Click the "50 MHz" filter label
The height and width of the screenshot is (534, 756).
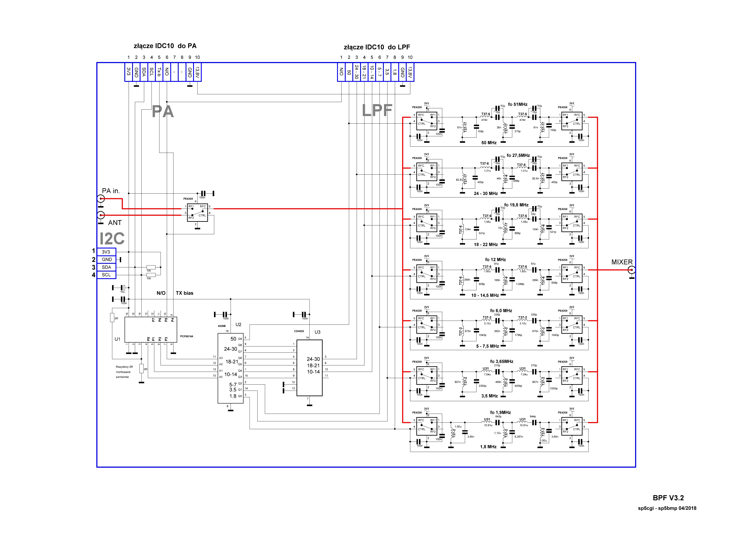tap(489, 143)
